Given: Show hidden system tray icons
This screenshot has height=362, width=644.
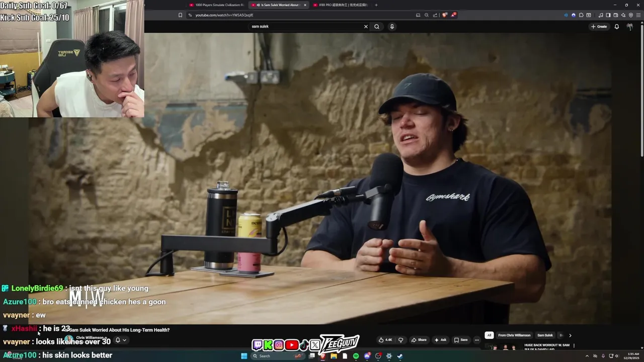Looking at the screenshot, I should tap(587, 356).
